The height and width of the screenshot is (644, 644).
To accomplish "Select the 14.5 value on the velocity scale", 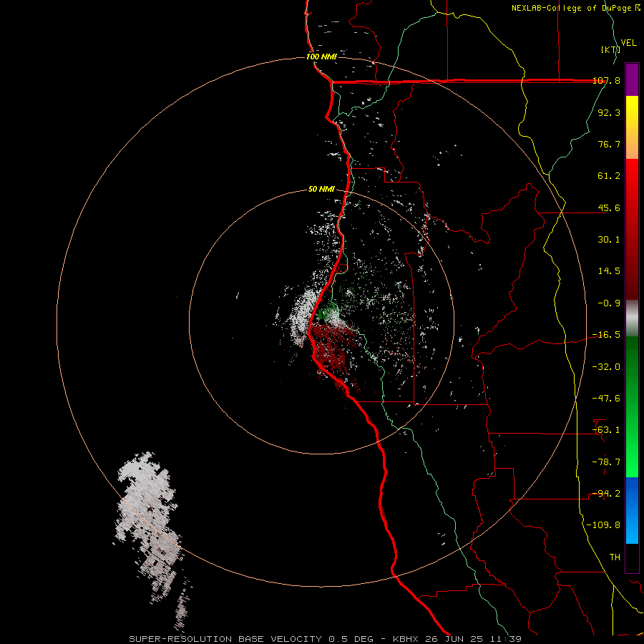I will 609,271.
